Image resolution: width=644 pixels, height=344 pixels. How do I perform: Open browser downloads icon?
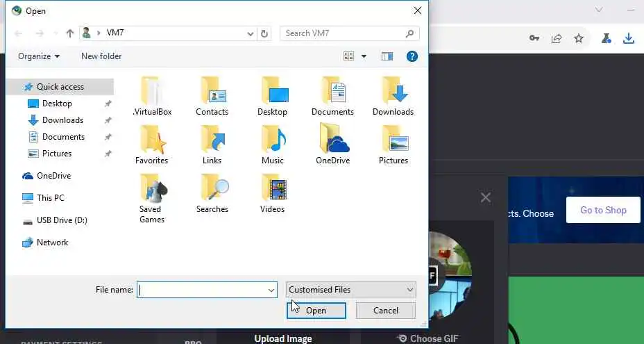(x=629, y=38)
